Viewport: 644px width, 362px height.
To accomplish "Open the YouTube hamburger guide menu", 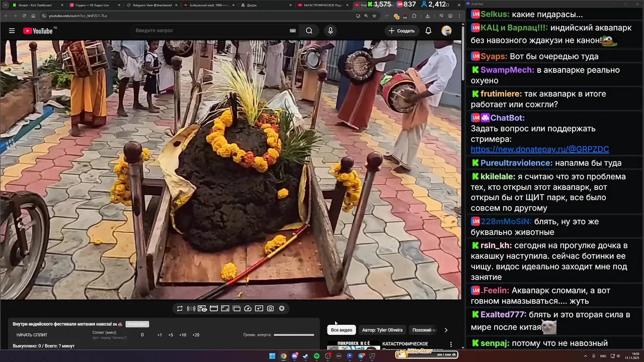I will coord(12,31).
